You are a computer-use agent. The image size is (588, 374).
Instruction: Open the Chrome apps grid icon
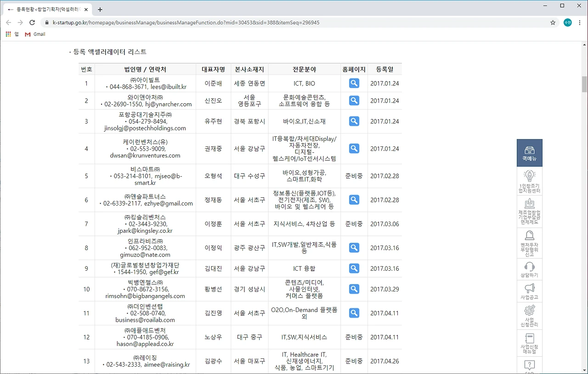click(x=8, y=34)
